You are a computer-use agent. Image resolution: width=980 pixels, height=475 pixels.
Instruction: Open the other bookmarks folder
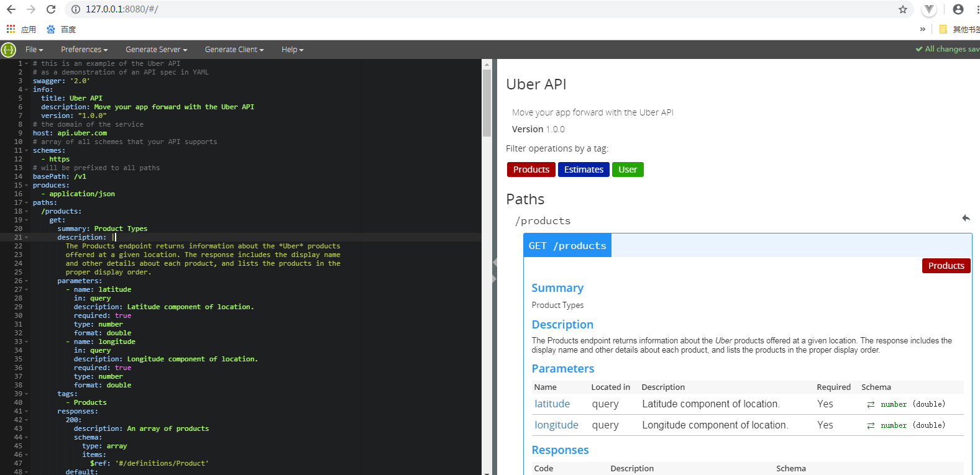[x=959, y=29]
